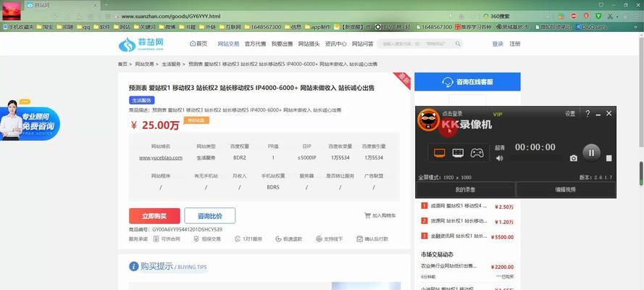Open 互联网 bookmarks folder

point(230,27)
